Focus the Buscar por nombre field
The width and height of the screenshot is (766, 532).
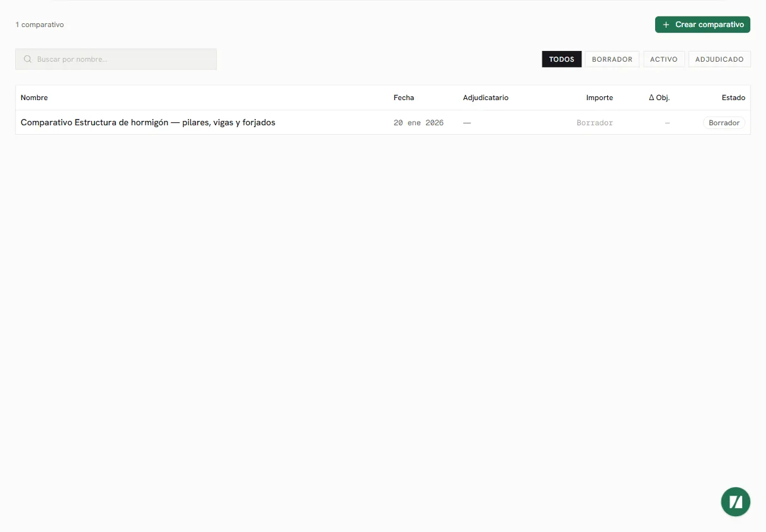(x=116, y=59)
